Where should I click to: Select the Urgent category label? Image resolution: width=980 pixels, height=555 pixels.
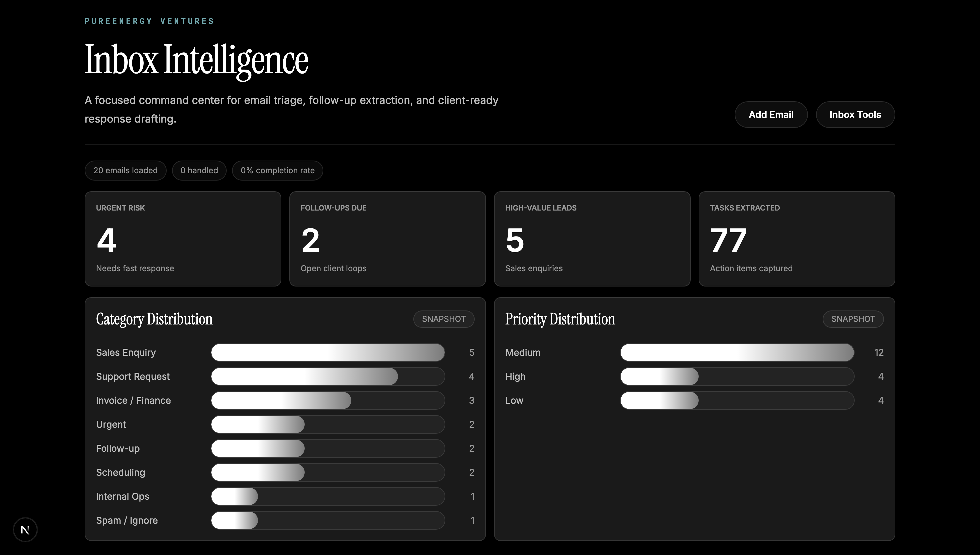[111, 425]
